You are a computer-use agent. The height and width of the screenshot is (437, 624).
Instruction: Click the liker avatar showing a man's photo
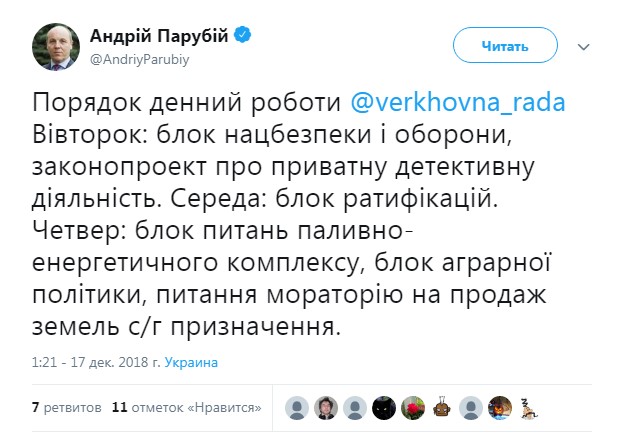(x=325, y=408)
